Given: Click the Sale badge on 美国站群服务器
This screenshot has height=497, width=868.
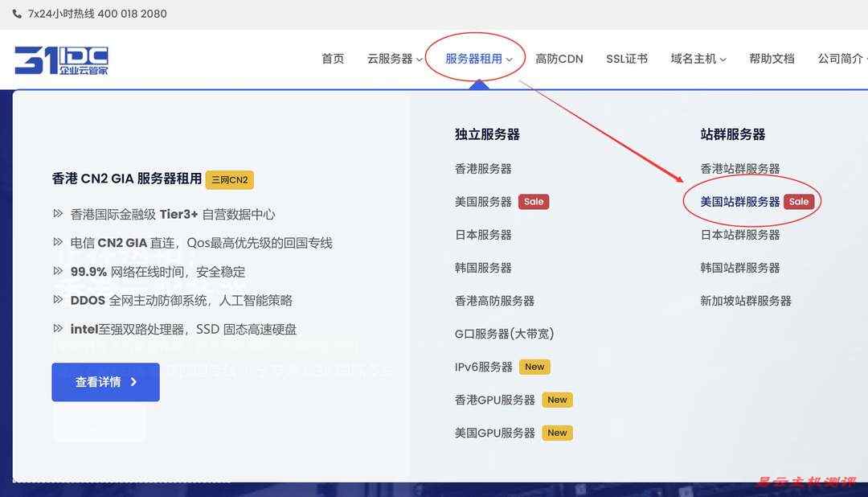Looking at the screenshot, I should coord(800,202).
